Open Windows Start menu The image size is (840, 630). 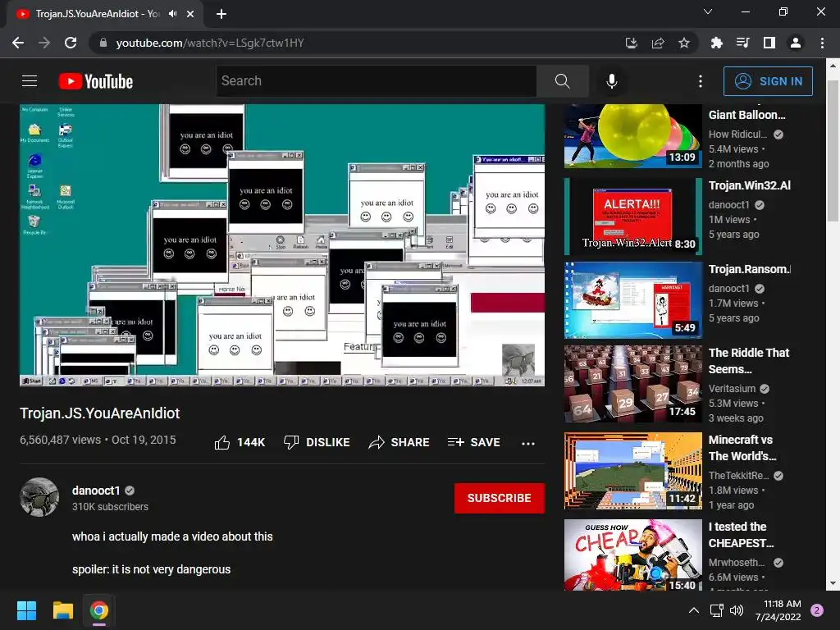coord(26,610)
